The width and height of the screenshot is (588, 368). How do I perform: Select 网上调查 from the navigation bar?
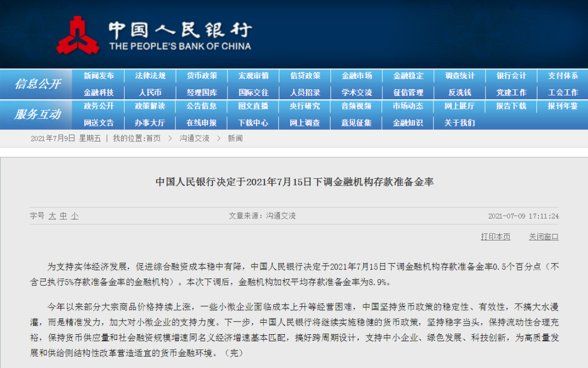304,123
